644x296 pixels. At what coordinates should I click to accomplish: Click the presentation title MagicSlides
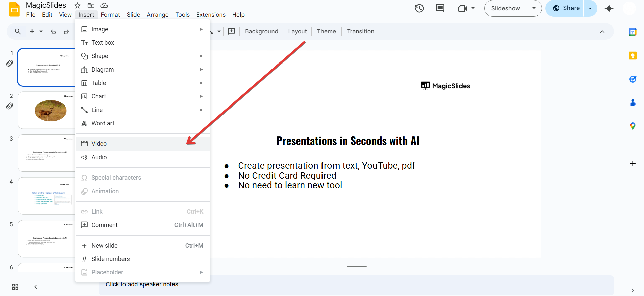tap(46, 5)
